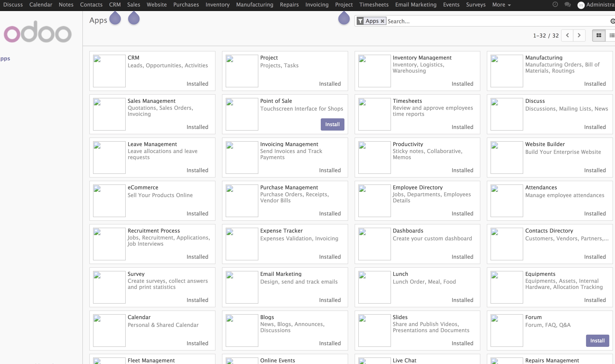Open the Inventory menu
Viewport: 615px width, 364px height.
[218, 5]
